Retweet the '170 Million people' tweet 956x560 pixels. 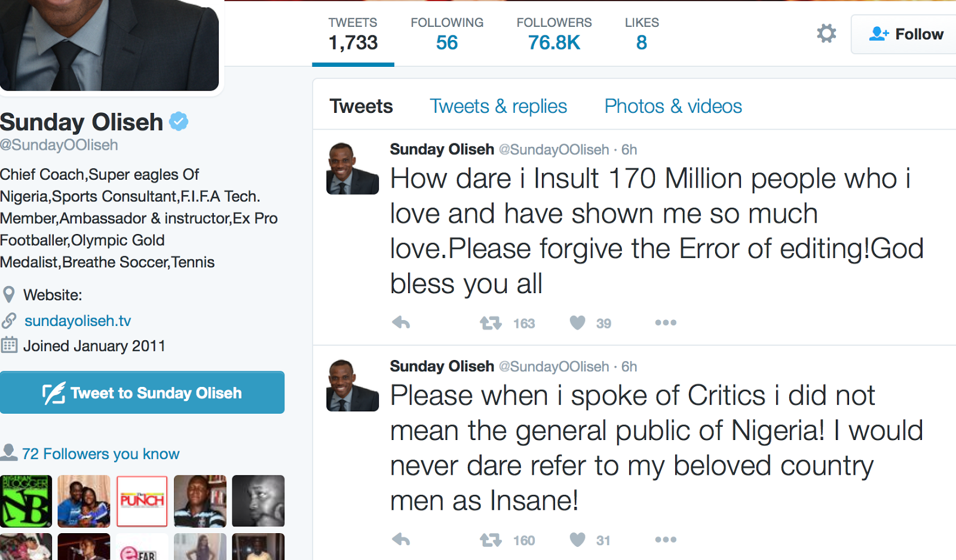tap(491, 323)
